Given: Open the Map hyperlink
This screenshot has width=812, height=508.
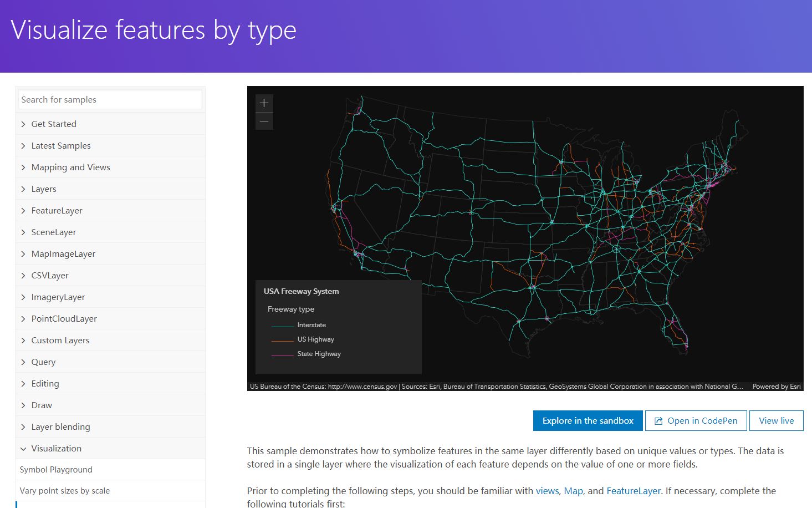Looking at the screenshot, I should coord(574,491).
